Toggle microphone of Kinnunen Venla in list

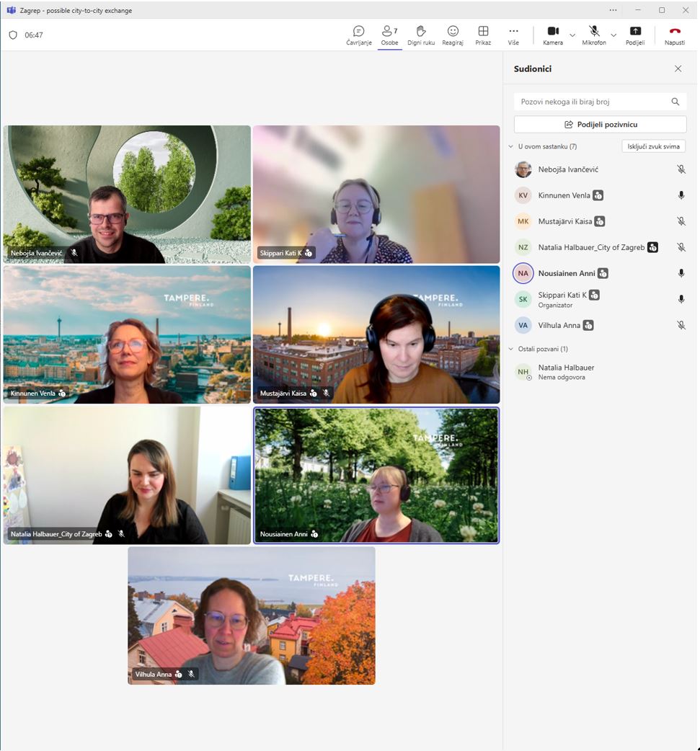click(x=681, y=195)
